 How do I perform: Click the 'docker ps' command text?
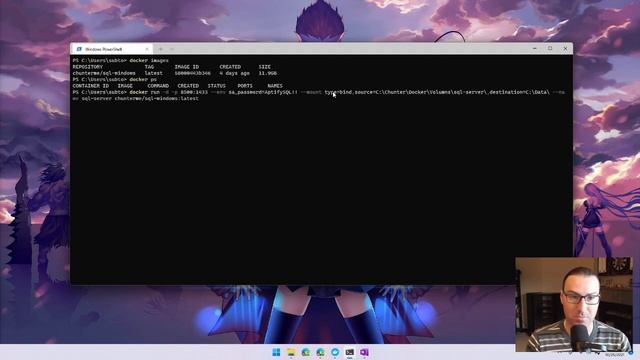point(143,79)
